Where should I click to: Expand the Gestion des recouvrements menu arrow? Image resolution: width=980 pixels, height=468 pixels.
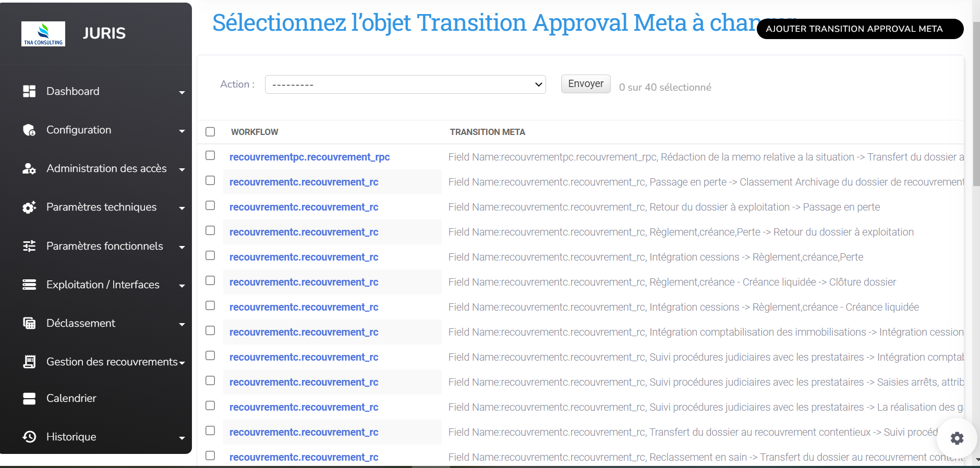pos(182,363)
